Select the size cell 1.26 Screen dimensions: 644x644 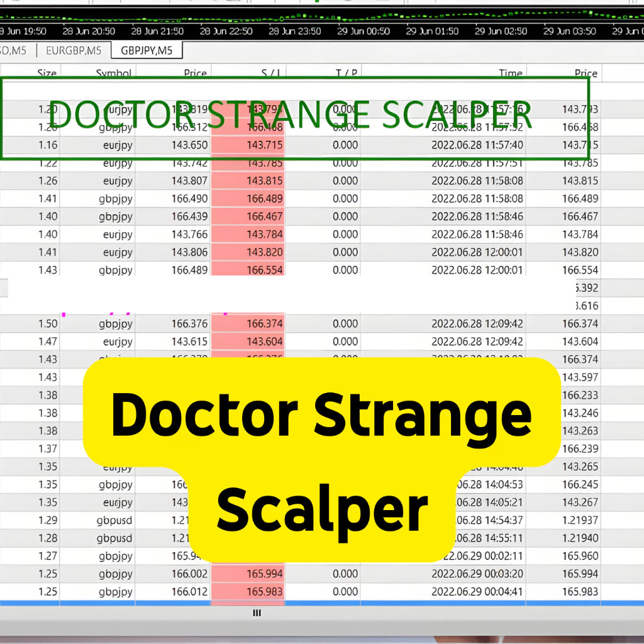coord(48,180)
